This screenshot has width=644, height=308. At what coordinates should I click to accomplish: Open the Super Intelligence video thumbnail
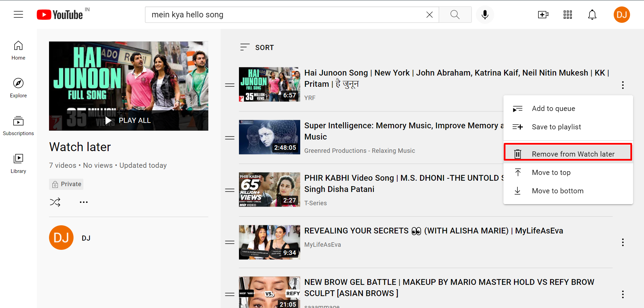tap(270, 137)
